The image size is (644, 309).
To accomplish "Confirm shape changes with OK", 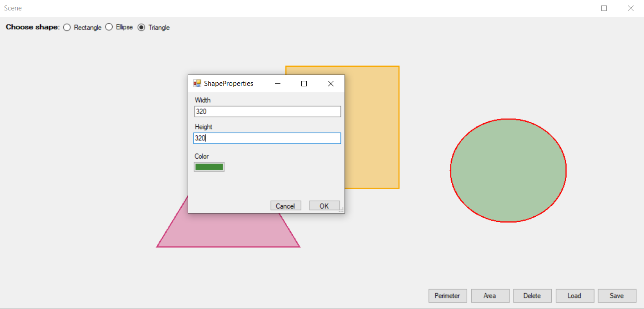I will click(x=324, y=205).
